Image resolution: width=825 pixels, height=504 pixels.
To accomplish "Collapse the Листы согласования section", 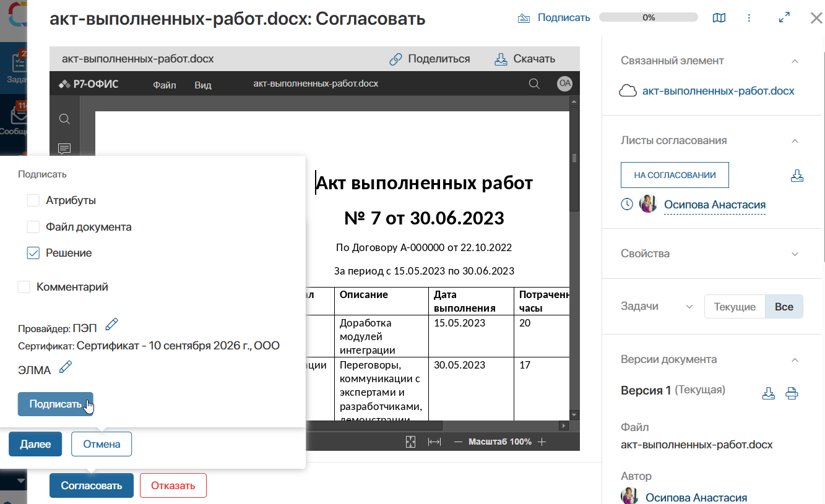I will click(795, 140).
